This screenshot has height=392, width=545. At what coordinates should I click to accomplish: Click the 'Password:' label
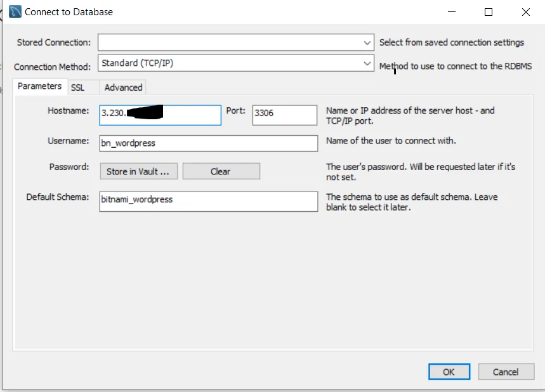69,167
